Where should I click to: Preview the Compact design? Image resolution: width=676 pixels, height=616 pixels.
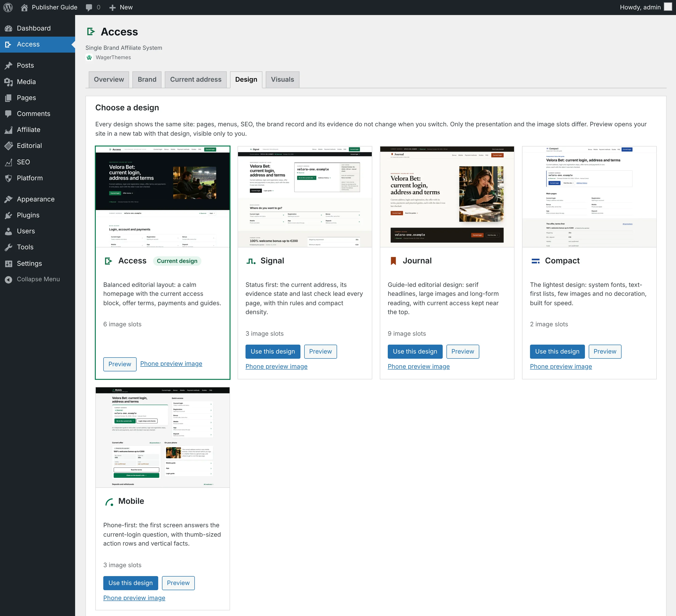tap(605, 351)
